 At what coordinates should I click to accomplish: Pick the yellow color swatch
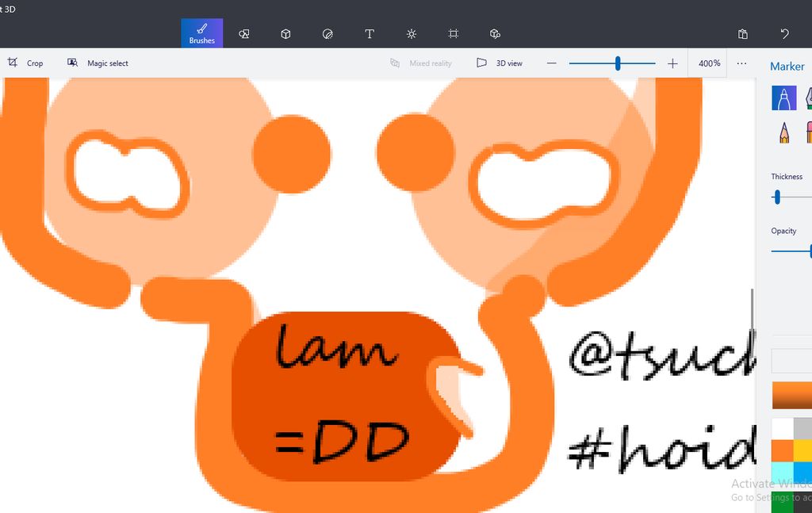(x=802, y=450)
